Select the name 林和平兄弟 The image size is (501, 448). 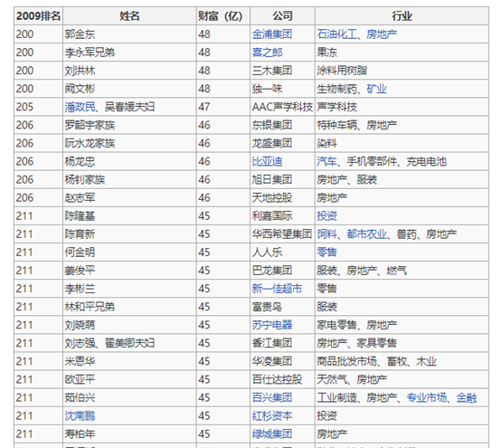click(90, 307)
